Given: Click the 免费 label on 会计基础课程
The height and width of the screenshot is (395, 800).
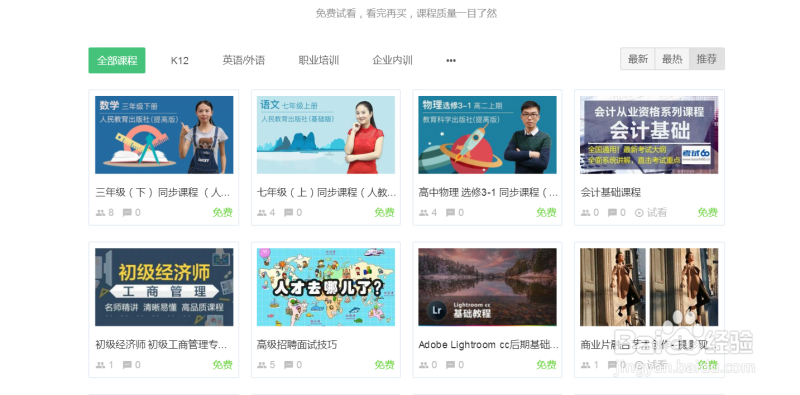Looking at the screenshot, I should coord(708,212).
